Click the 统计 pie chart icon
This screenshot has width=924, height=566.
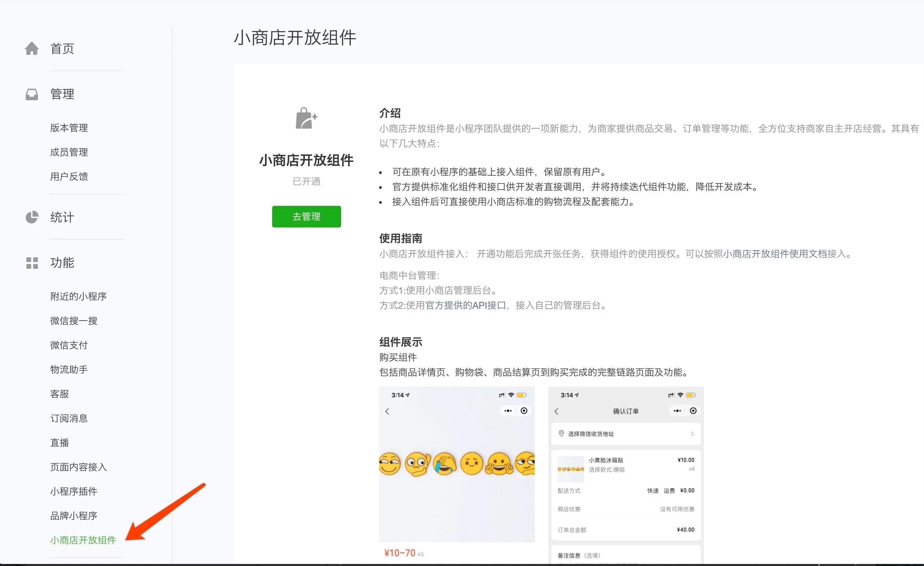pos(32,217)
